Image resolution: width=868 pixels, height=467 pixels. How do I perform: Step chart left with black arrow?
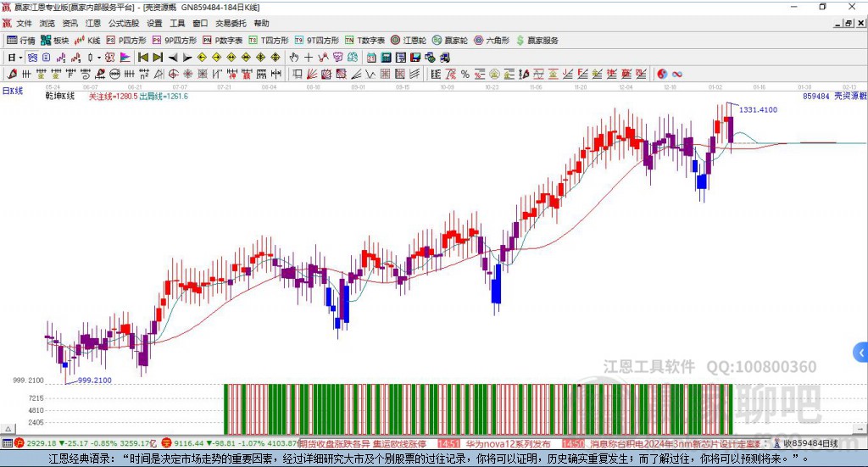pos(173,58)
